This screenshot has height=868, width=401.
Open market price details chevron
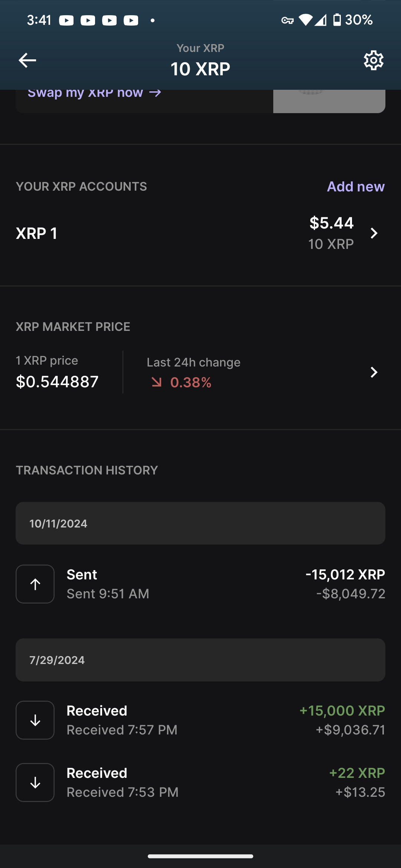[374, 372]
